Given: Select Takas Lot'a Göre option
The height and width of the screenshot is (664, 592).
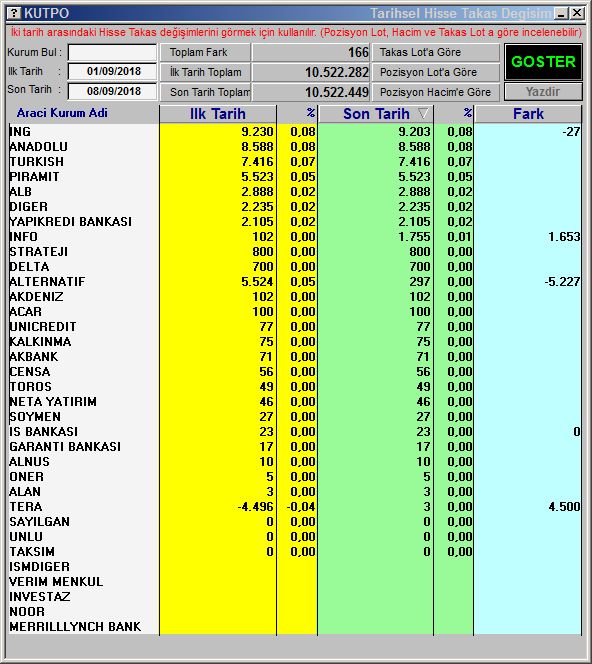Looking at the screenshot, I should (x=436, y=53).
